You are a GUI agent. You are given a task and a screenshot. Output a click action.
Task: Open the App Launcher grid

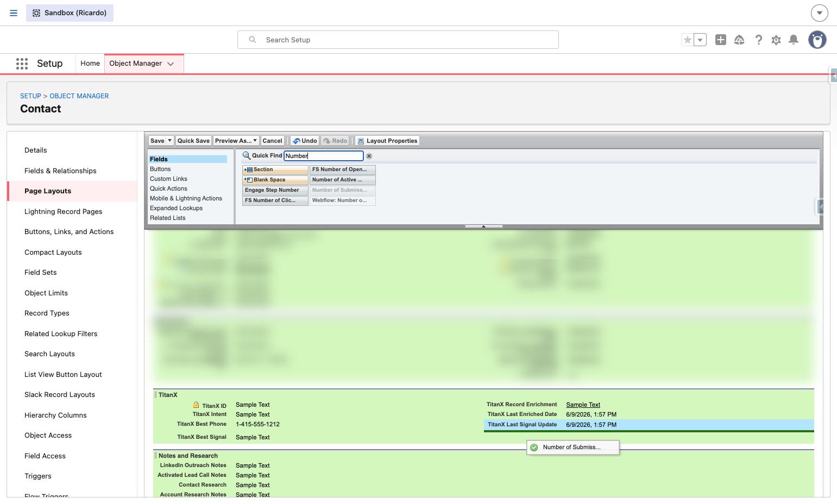(x=22, y=64)
